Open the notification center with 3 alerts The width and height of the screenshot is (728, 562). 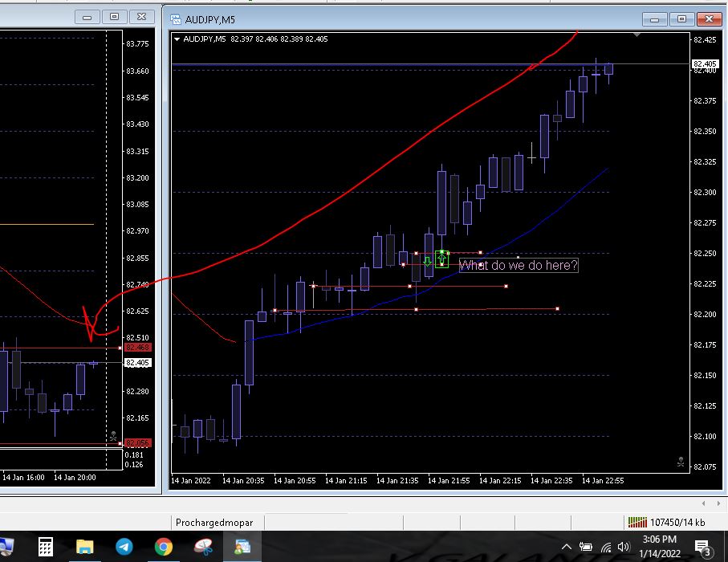click(x=702, y=547)
